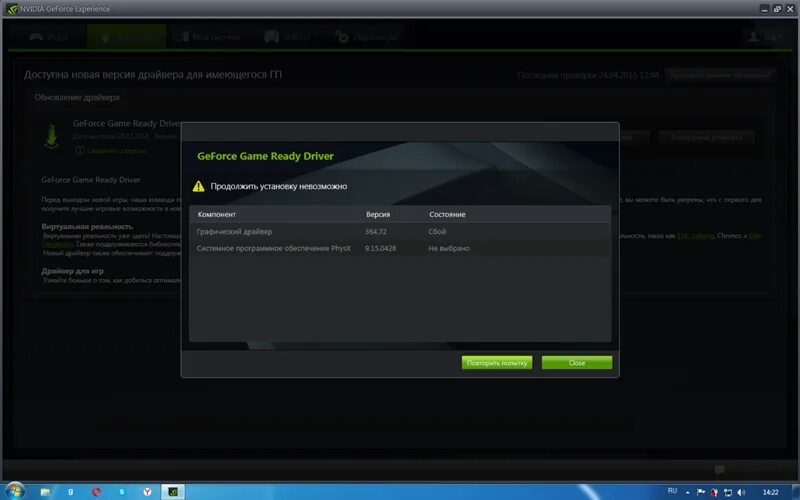Minimize the GeForce Experience window
800x500 pixels.
coord(764,9)
